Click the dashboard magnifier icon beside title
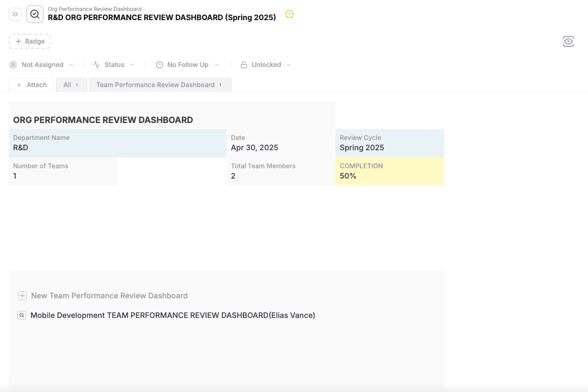The height and width of the screenshot is (392, 588). pyautogui.click(x=35, y=14)
